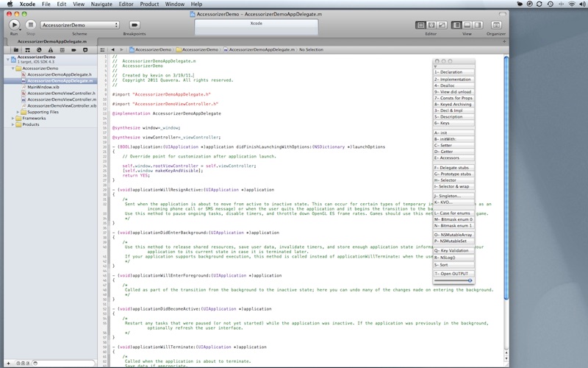Open MainWindow.xib in navigator

[x=43, y=87]
